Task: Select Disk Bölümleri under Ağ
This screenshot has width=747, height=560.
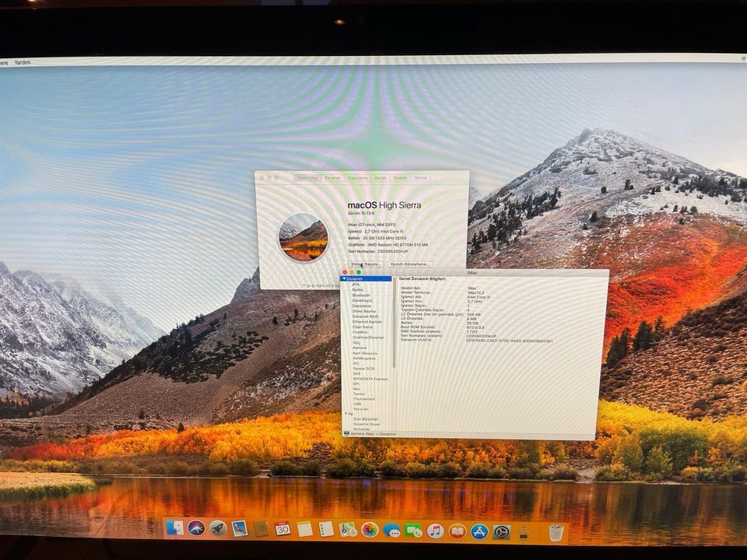Action: click(366, 419)
